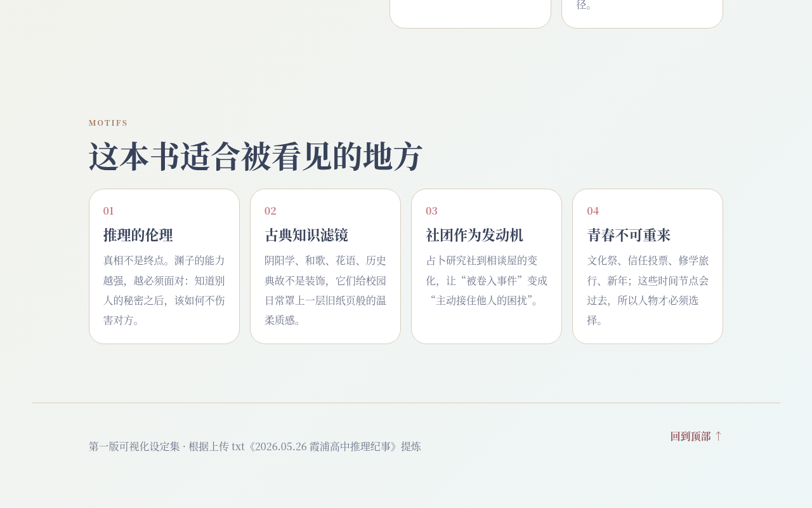
Task: Click the footer text 第一版可视化设定集
Action: point(255,446)
